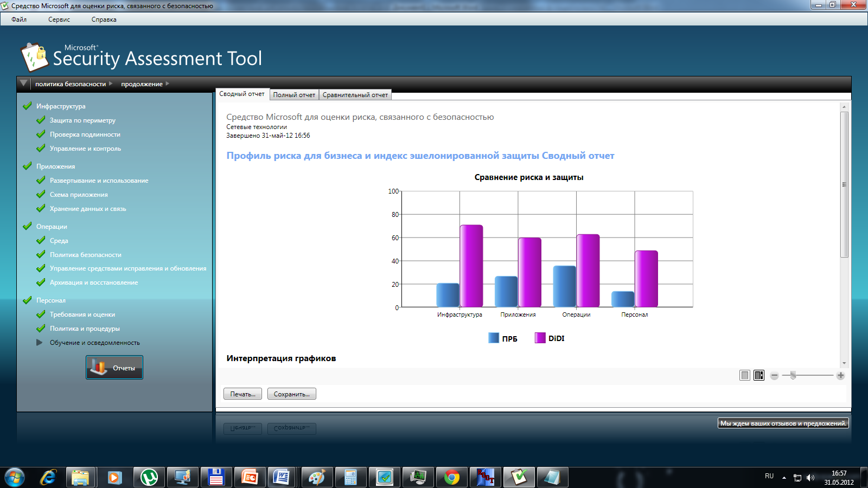
Task: Switch to the Полный отчет tab
Action: (294, 95)
